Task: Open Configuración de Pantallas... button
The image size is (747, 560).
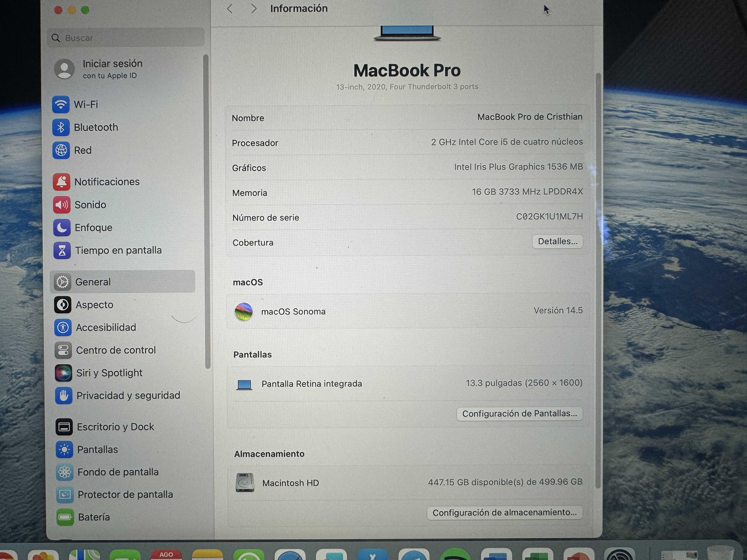Action: tap(519, 414)
